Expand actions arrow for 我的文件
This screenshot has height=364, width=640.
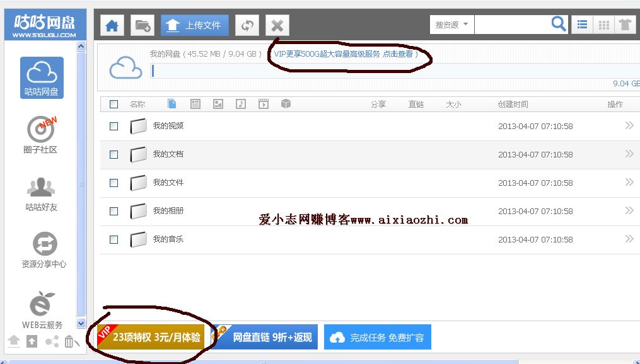pos(629,182)
